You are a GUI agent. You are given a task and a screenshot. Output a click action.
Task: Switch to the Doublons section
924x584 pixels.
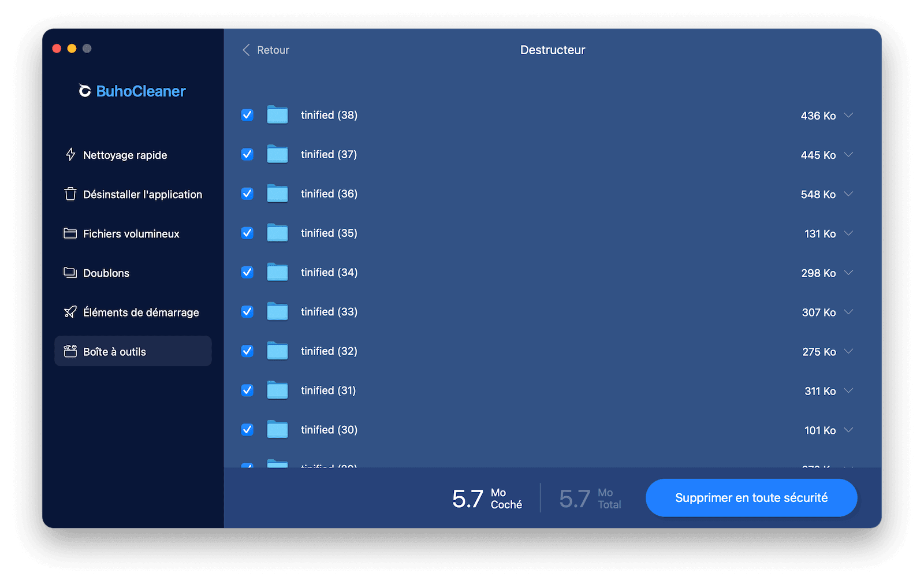tap(107, 273)
